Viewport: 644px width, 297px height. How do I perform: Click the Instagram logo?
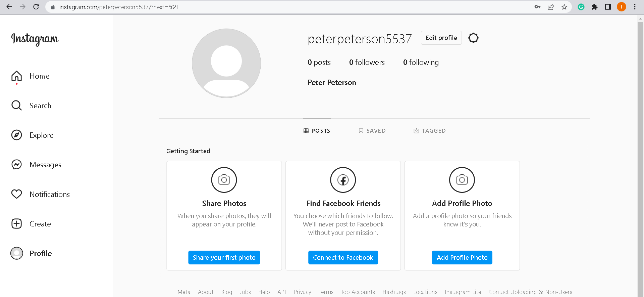coord(35,39)
